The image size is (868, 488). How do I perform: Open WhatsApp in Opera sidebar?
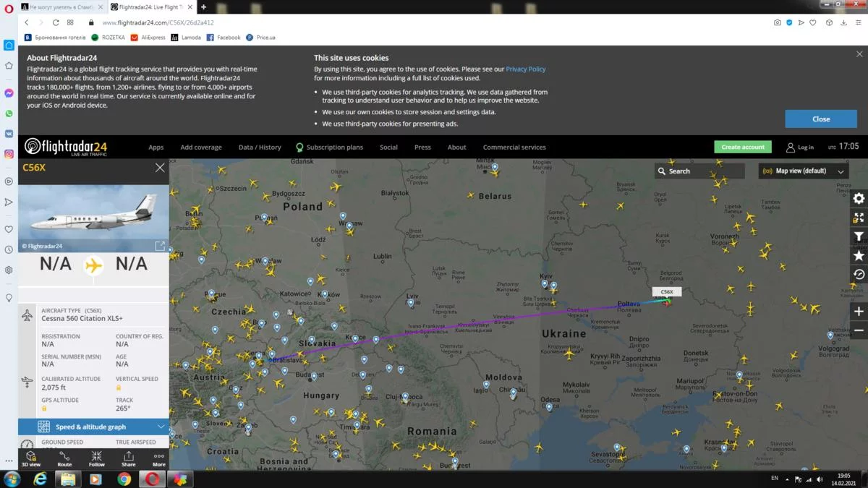coord(9,114)
